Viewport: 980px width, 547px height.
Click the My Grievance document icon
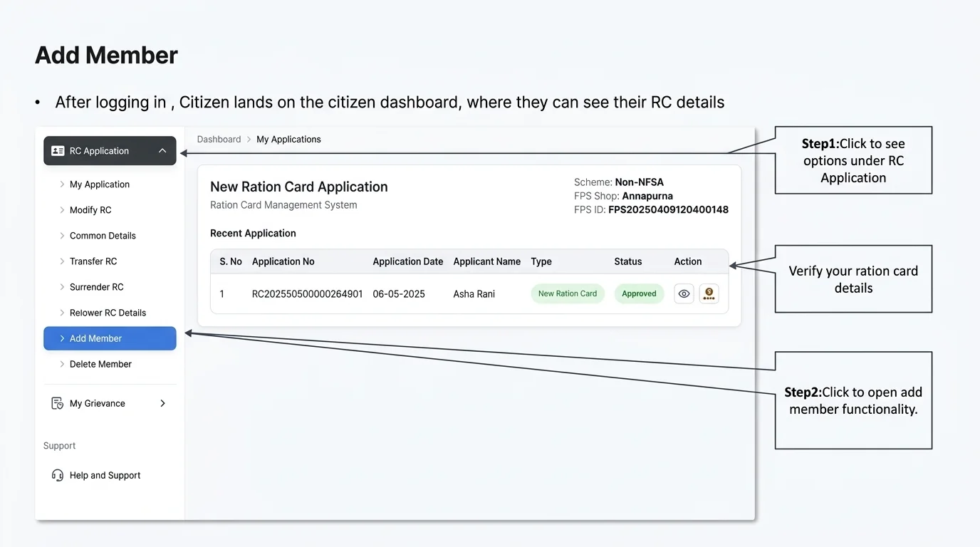[58, 403]
